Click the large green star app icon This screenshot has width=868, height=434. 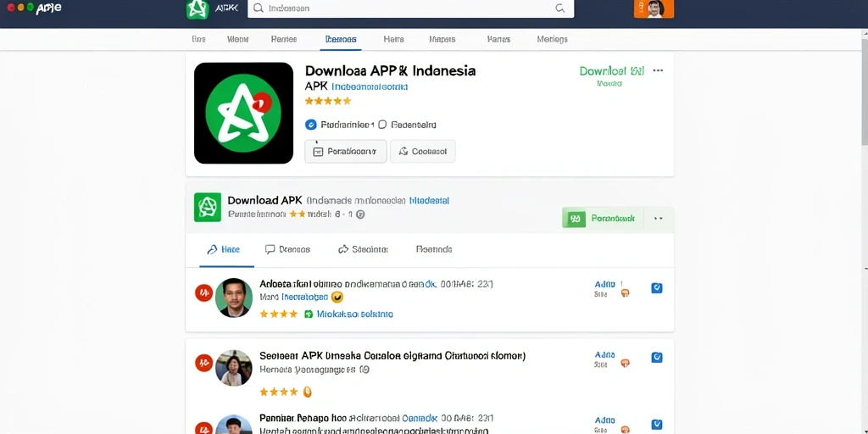243,114
